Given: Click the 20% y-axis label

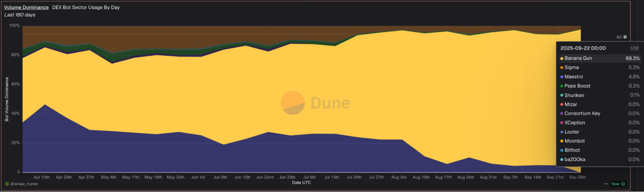Looking at the screenshot, I should point(15,143).
